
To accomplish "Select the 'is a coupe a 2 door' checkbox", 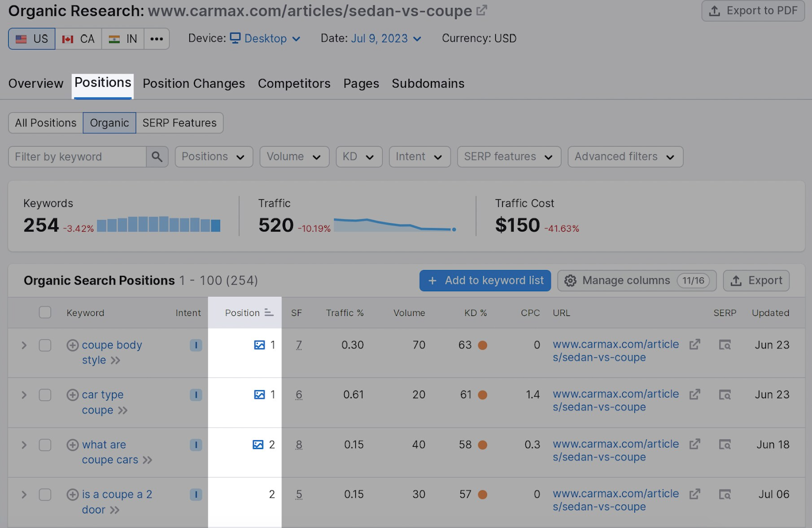I will (45, 495).
